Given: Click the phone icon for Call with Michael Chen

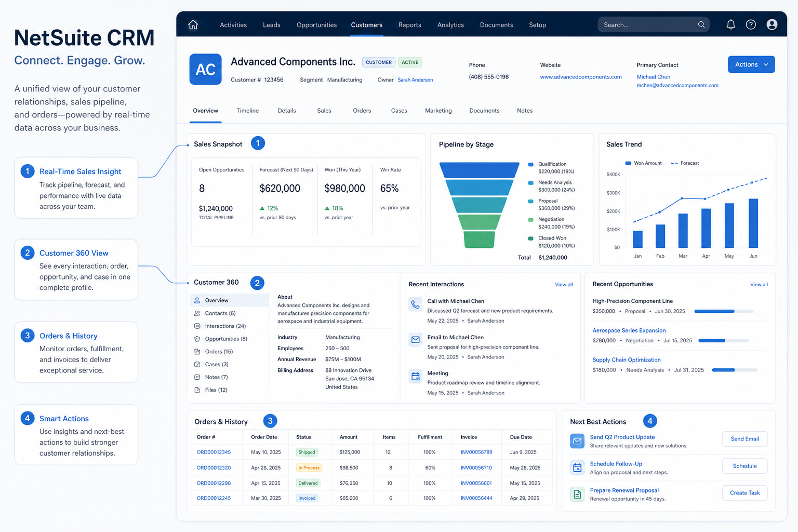Looking at the screenshot, I should (x=416, y=304).
